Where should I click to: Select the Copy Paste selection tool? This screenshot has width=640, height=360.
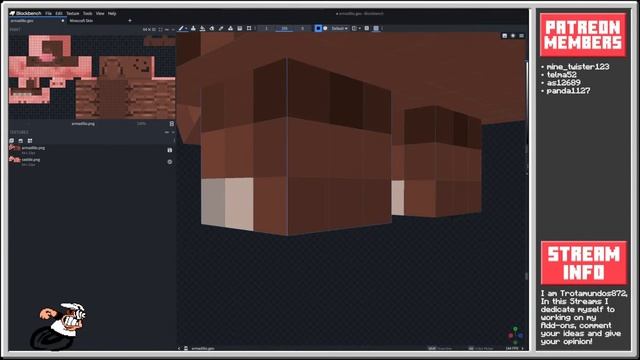[249, 28]
